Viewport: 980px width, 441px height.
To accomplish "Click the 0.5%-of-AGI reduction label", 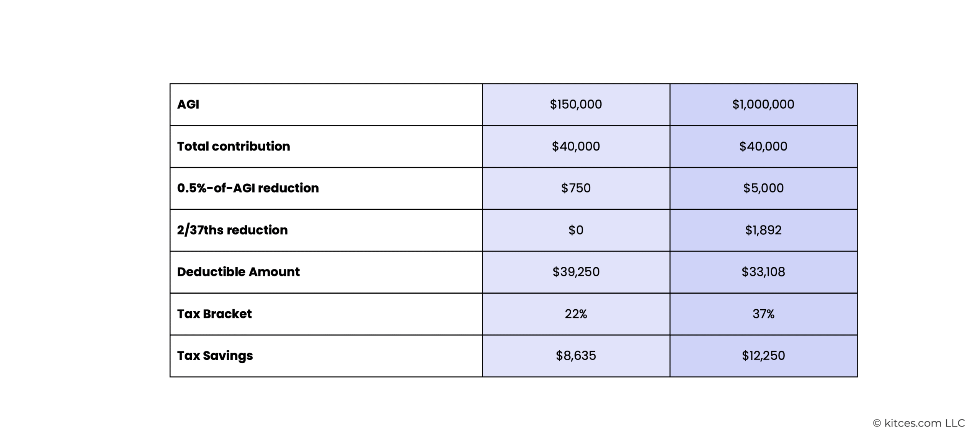I will pyautogui.click(x=248, y=188).
